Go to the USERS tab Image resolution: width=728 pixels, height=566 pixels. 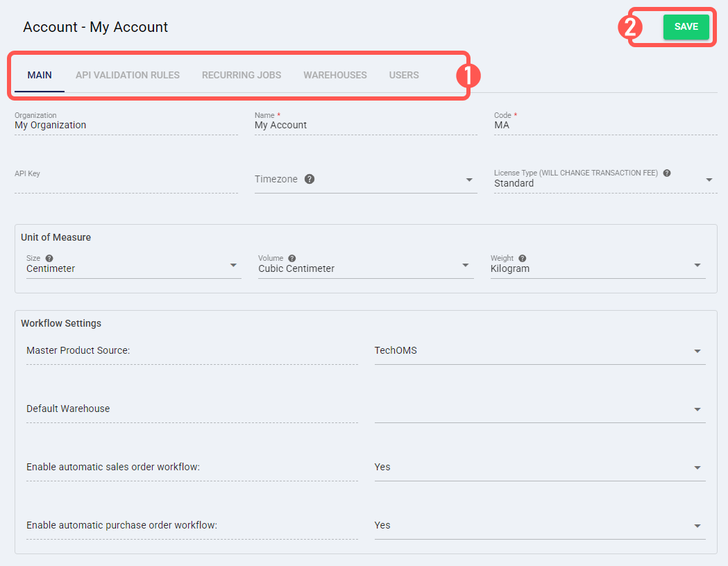pyautogui.click(x=404, y=75)
